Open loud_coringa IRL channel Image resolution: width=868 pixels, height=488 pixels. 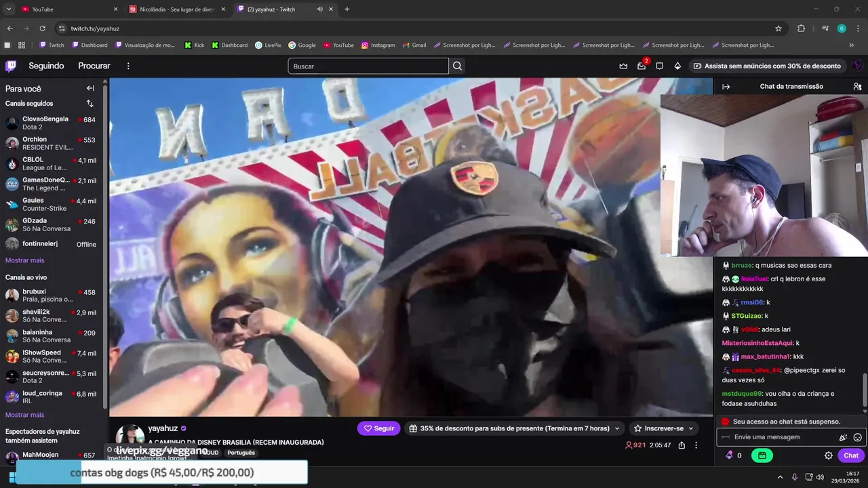[53, 397]
